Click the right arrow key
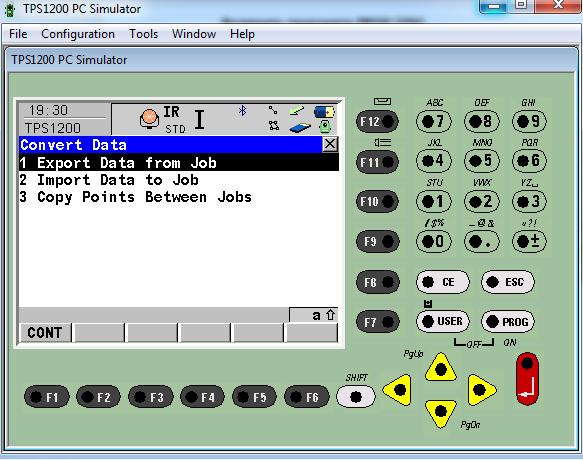 [481, 390]
